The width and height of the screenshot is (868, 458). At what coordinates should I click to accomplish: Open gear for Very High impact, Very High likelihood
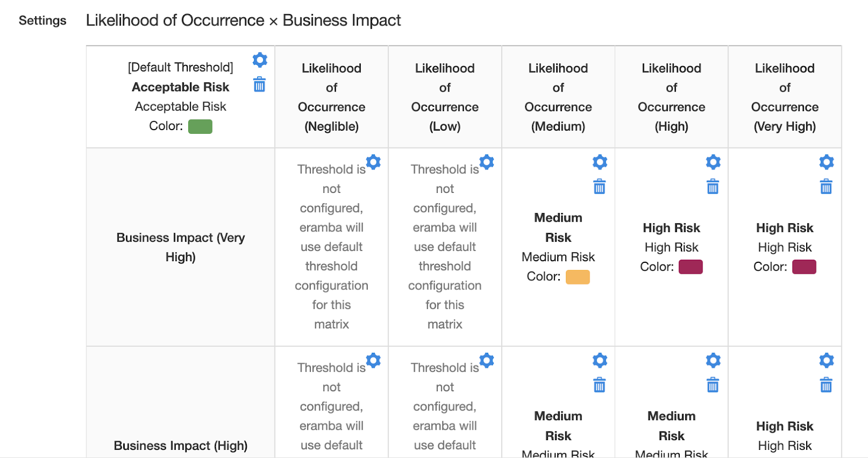point(826,162)
